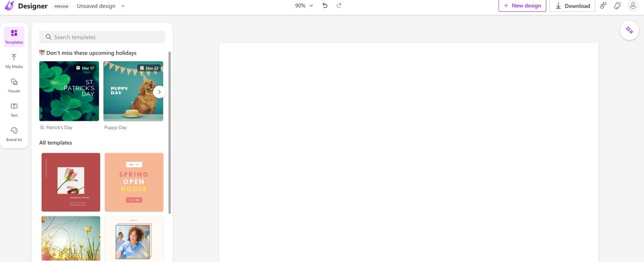This screenshot has width=644, height=262.
Task: Open the Text panel
Action: [14, 110]
